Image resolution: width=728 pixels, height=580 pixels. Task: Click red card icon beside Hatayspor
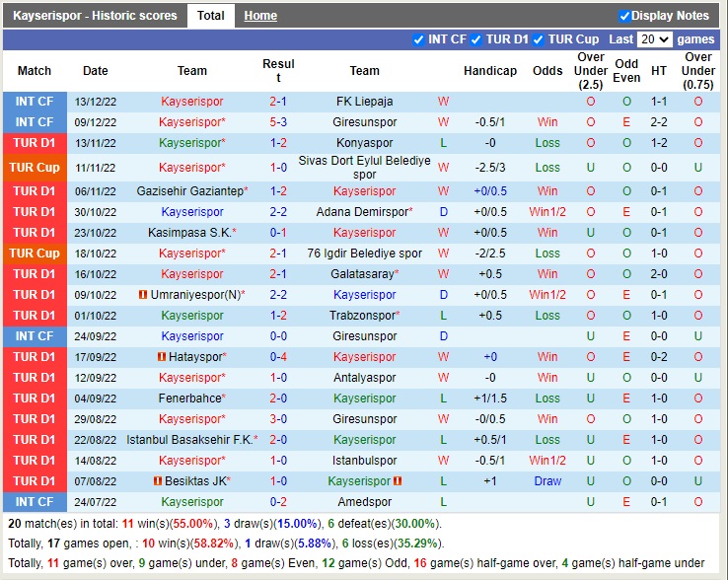163,357
